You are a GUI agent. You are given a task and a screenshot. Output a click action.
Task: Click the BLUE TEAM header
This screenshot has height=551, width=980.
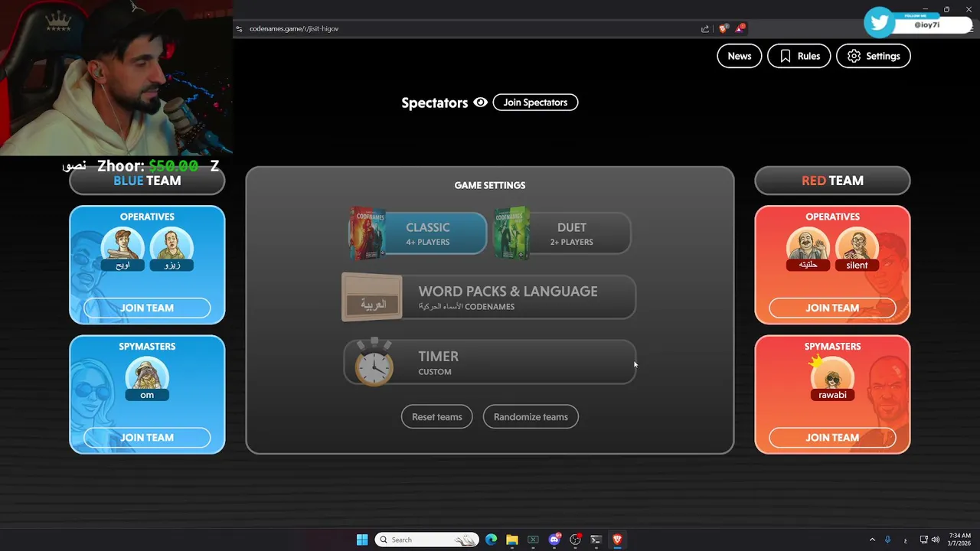coord(147,181)
